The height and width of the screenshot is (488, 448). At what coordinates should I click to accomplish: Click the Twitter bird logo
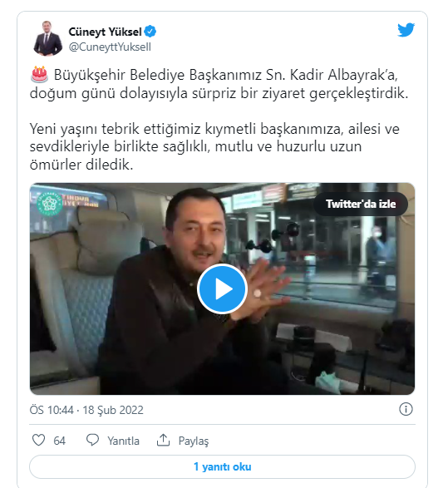coord(406,30)
